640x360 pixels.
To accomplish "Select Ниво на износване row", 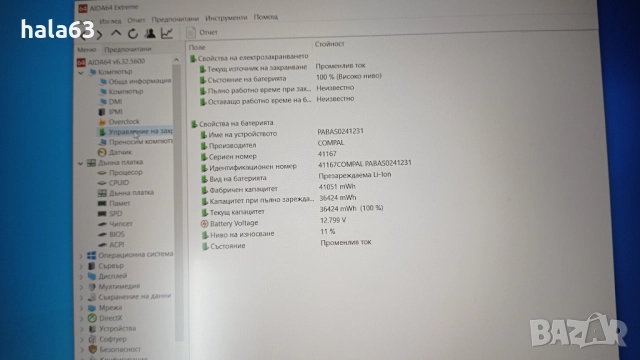I will tap(268, 233).
